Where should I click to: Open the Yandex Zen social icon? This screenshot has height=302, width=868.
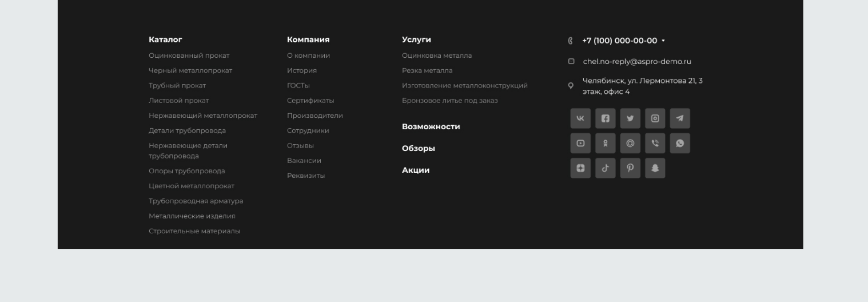click(580, 168)
